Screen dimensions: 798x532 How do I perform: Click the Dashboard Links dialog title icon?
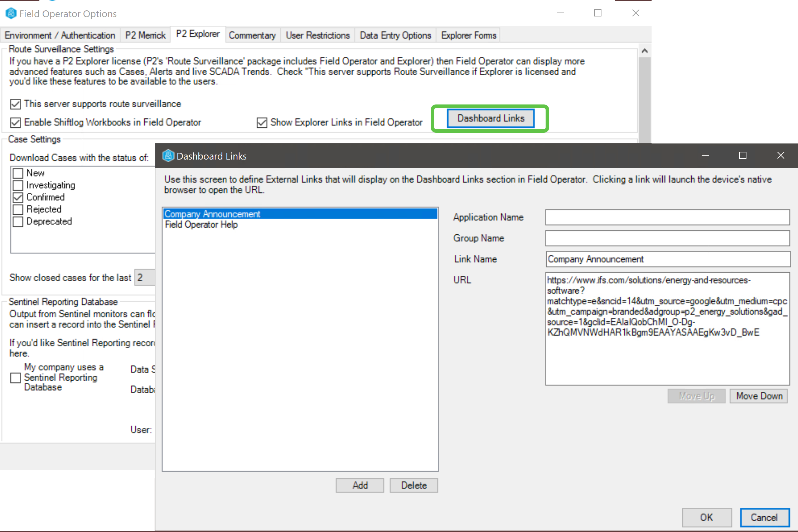168,156
